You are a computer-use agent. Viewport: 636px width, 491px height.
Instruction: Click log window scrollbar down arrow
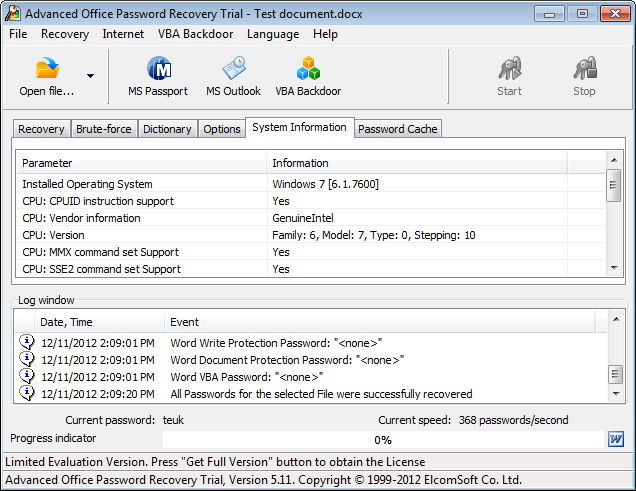[616, 393]
